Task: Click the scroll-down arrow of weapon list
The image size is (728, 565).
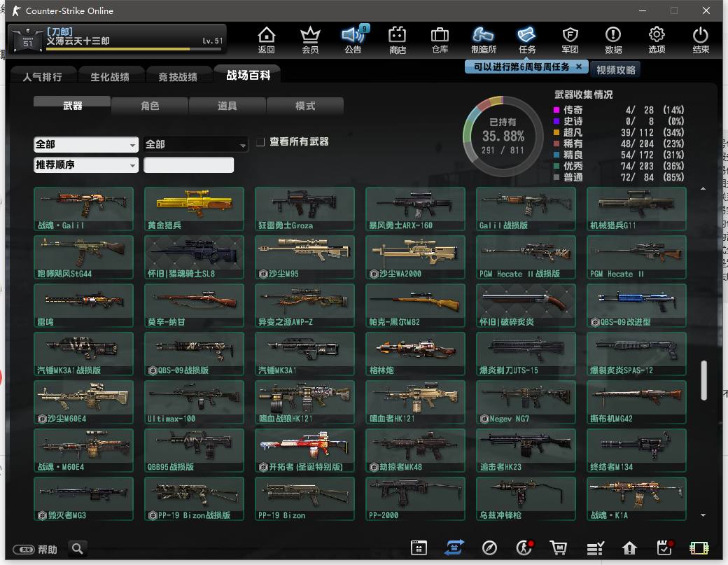Action: point(703,515)
